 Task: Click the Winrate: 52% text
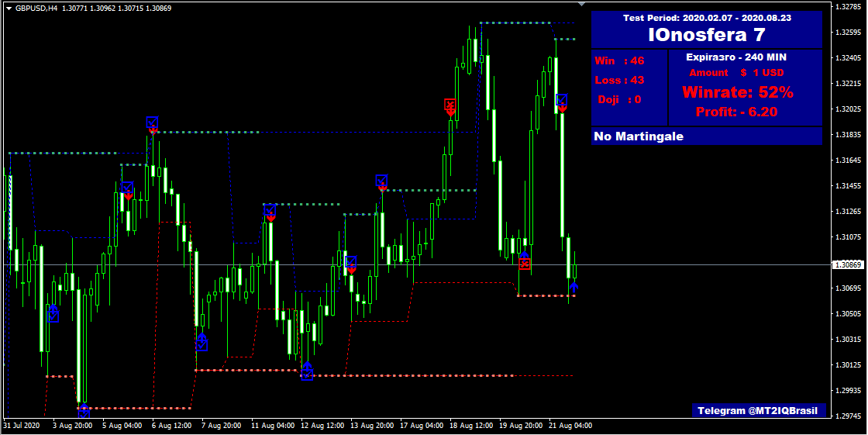(737, 92)
